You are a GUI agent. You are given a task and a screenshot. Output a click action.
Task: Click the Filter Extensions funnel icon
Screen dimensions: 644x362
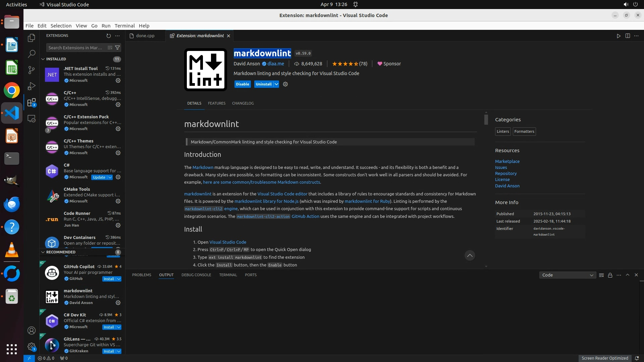(117, 48)
